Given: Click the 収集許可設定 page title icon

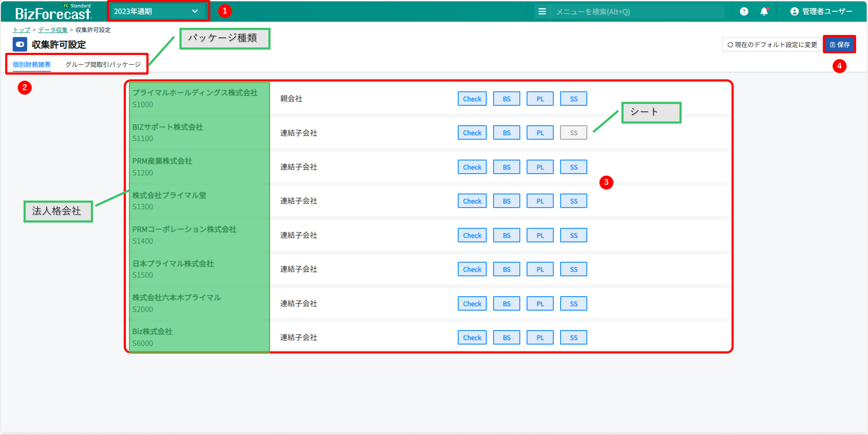Looking at the screenshot, I should [20, 44].
